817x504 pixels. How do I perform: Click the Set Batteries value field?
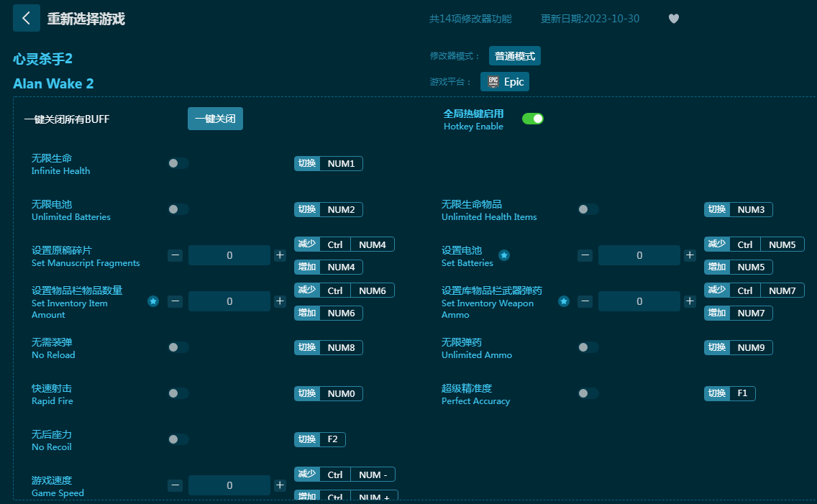click(639, 255)
